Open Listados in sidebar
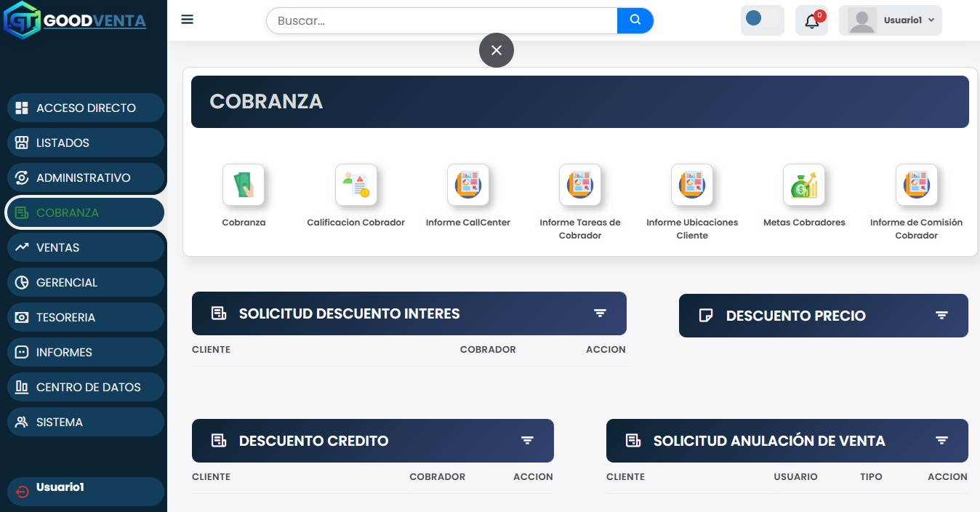 pyautogui.click(x=86, y=143)
